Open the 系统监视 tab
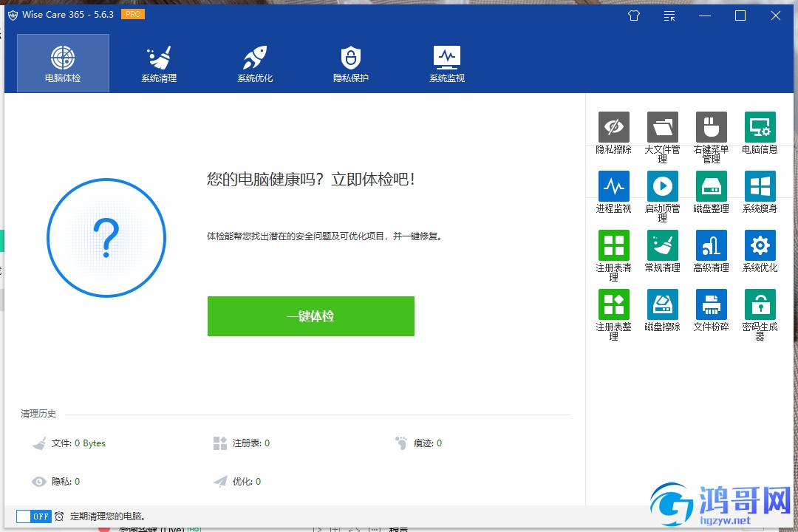 [x=447, y=63]
